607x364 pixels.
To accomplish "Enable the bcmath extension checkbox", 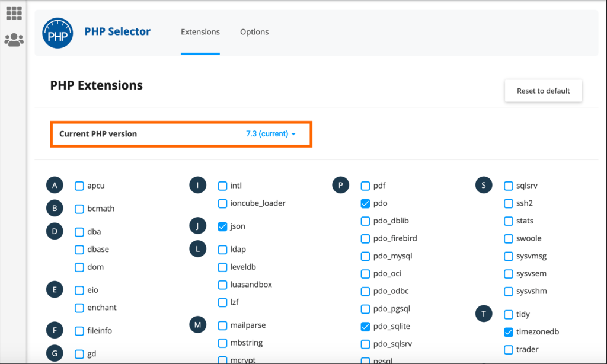I will tap(79, 209).
